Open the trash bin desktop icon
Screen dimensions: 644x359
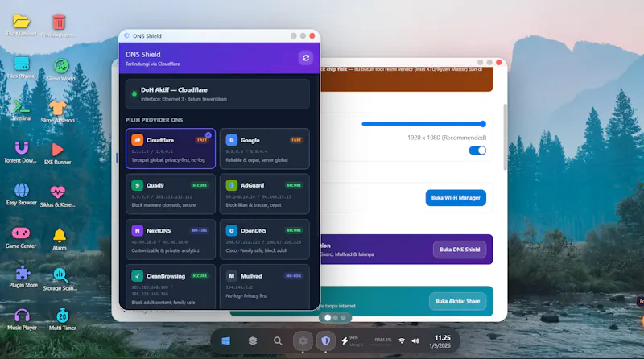58,23
